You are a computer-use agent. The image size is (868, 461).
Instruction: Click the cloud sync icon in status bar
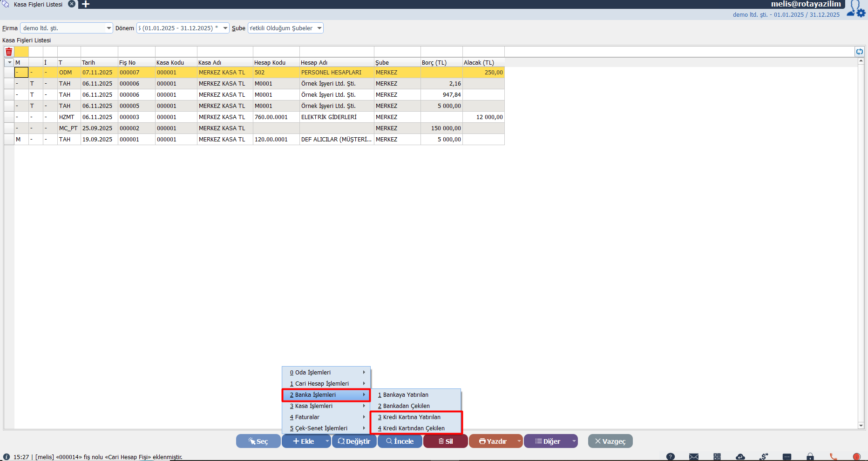[740, 457]
